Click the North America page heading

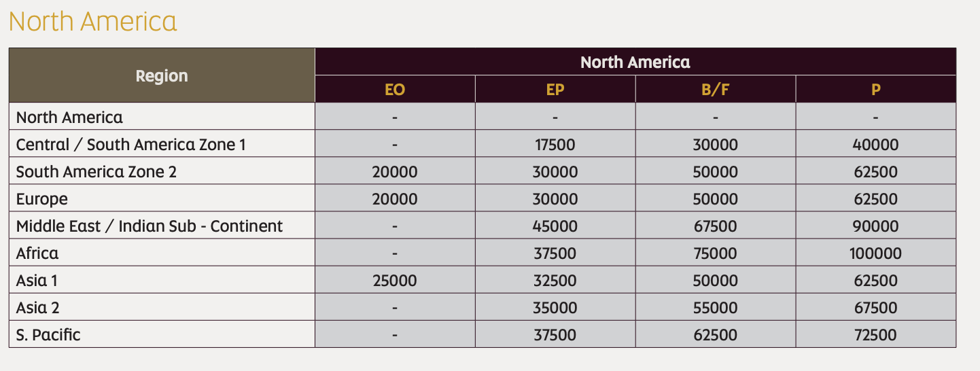[x=93, y=21]
